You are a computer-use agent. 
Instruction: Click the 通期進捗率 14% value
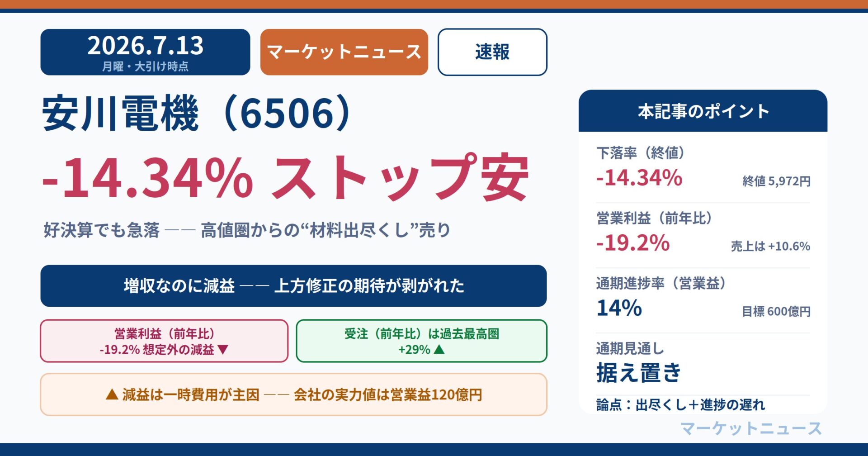(x=619, y=308)
